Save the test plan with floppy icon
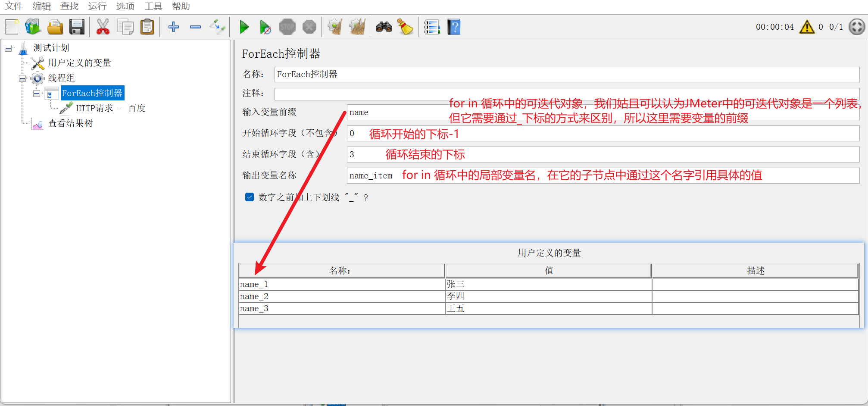The width and height of the screenshot is (868, 406). point(77,27)
